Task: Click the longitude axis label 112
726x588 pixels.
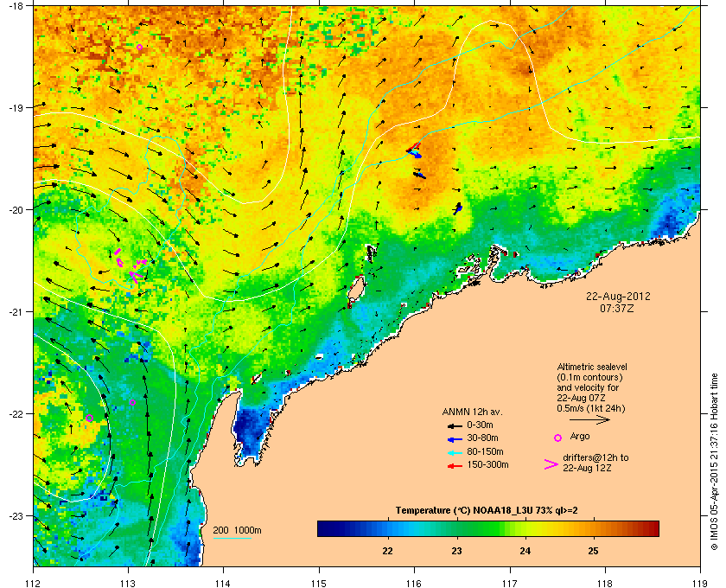Action: (34, 583)
